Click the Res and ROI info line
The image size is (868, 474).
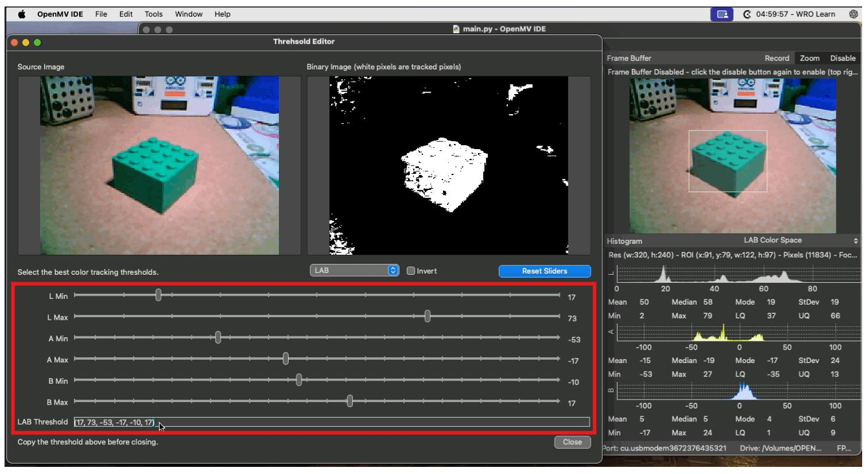pyautogui.click(x=734, y=255)
